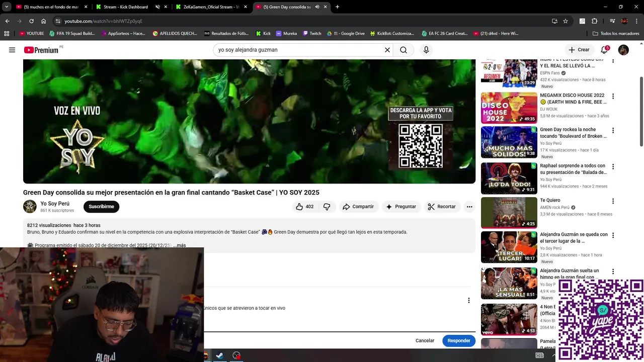This screenshot has height=362, width=644.
Task: Open AppSorteos bookmark
Action: [x=123, y=34]
